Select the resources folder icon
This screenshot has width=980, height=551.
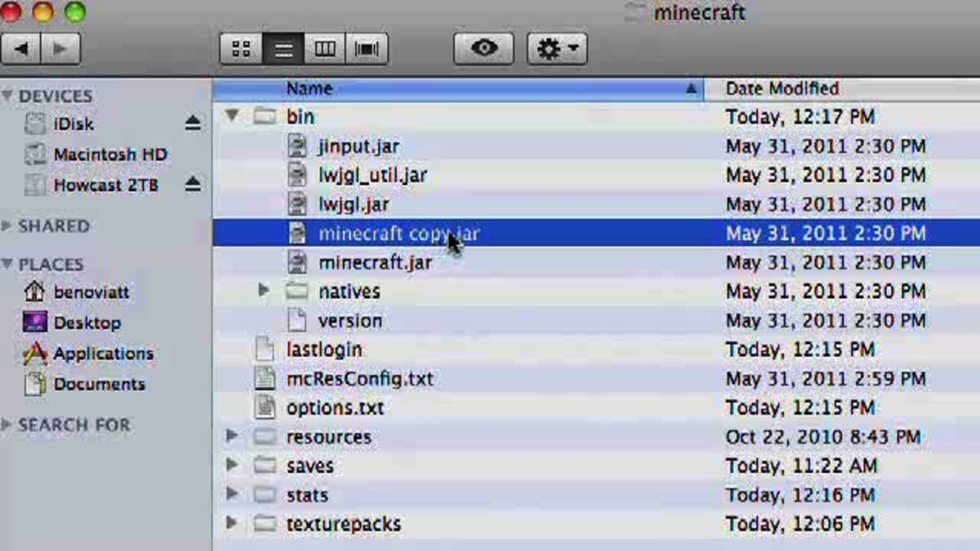coord(265,437)
